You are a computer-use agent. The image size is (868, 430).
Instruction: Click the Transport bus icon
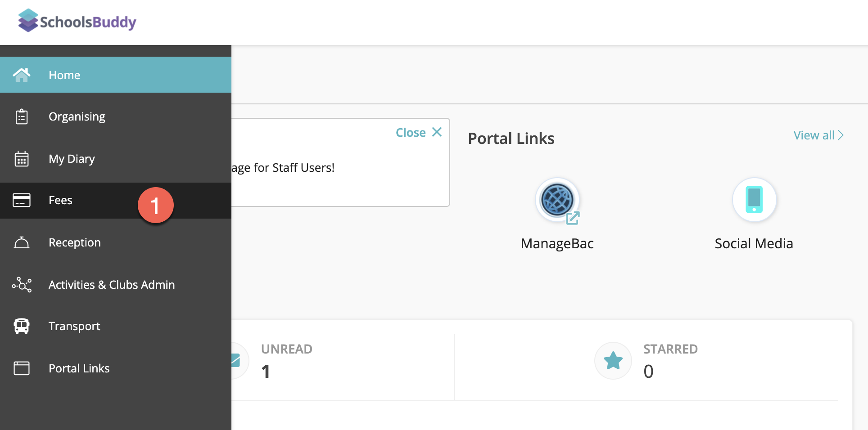coord(22,326)
